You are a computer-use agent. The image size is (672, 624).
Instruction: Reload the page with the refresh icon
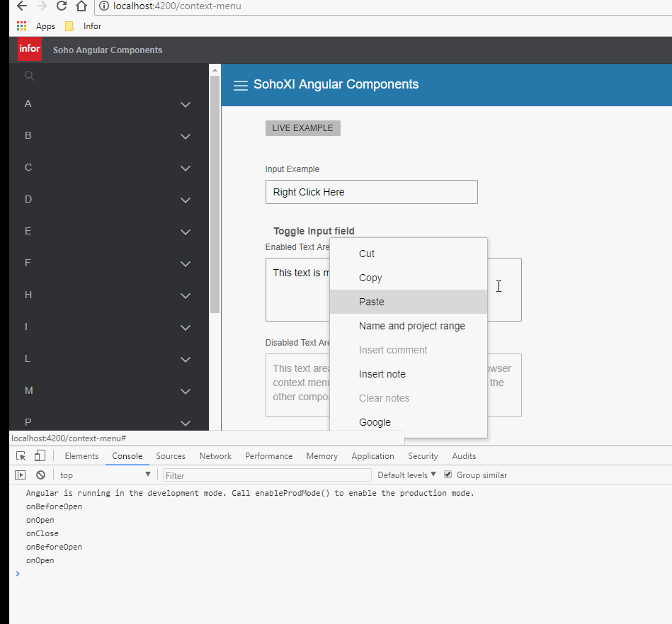click(x=62, y=6)
